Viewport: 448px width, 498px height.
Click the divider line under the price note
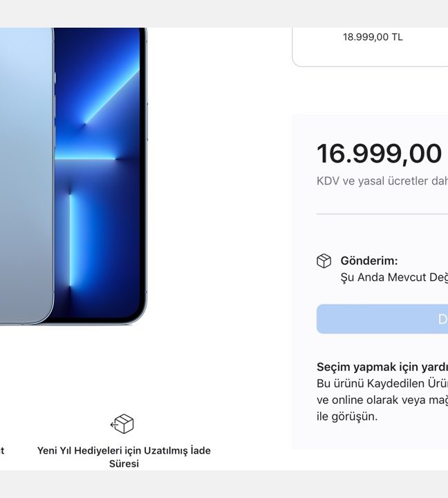click(382, 214)
